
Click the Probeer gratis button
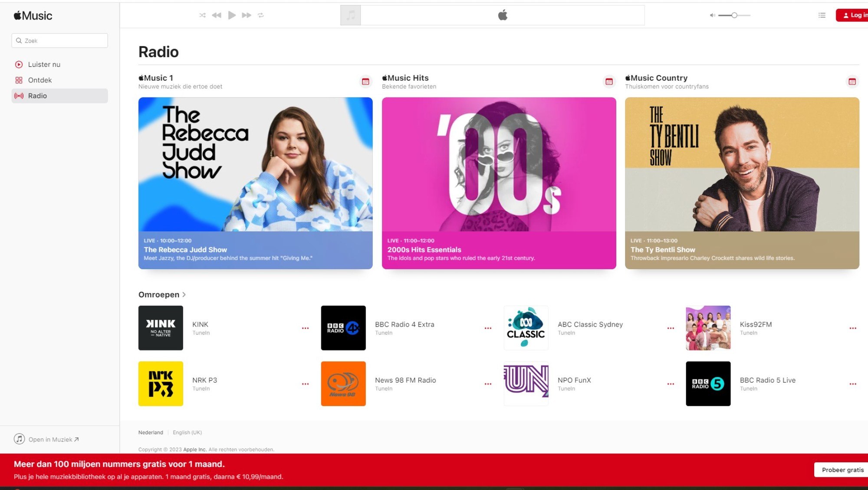pos(842,470)
